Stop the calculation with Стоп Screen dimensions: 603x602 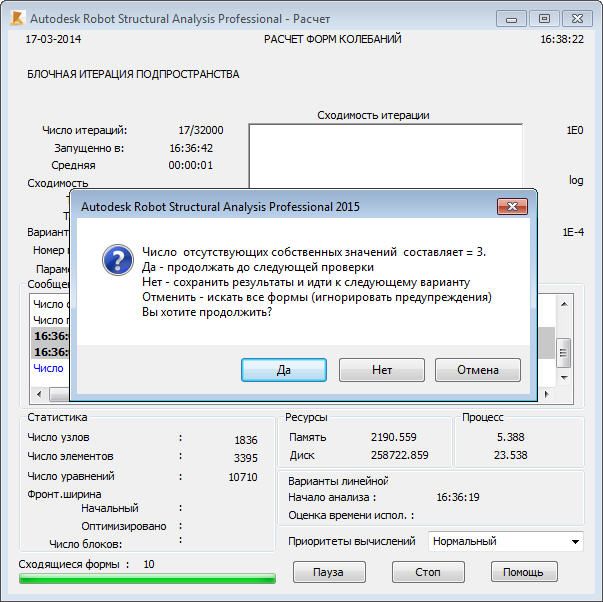[x=428, y=572]
